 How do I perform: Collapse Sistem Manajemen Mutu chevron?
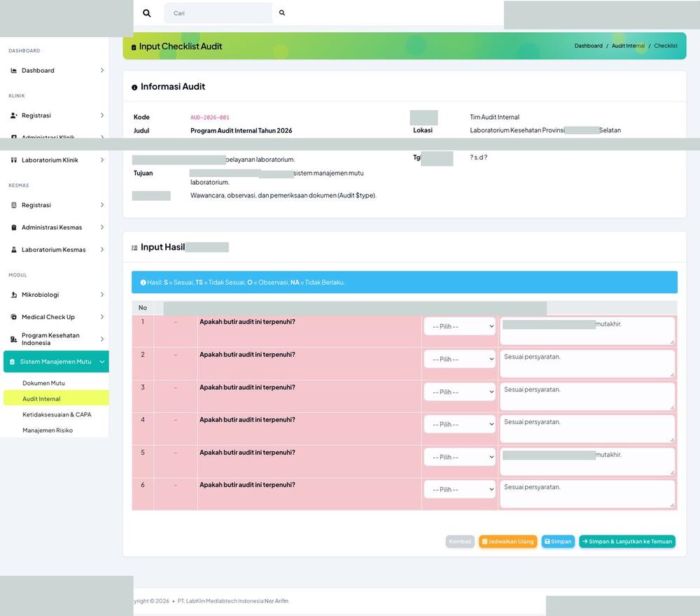point(102,362)
